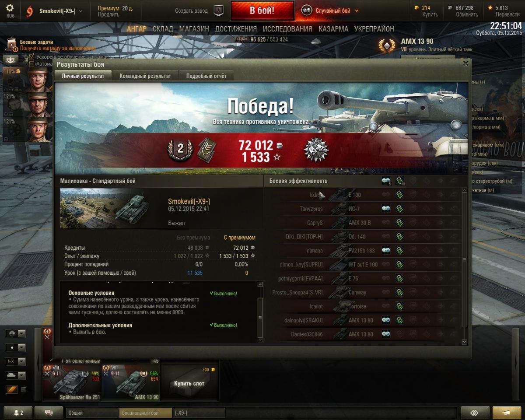Switch to the Командный результат tab

(x=145, y=76)
